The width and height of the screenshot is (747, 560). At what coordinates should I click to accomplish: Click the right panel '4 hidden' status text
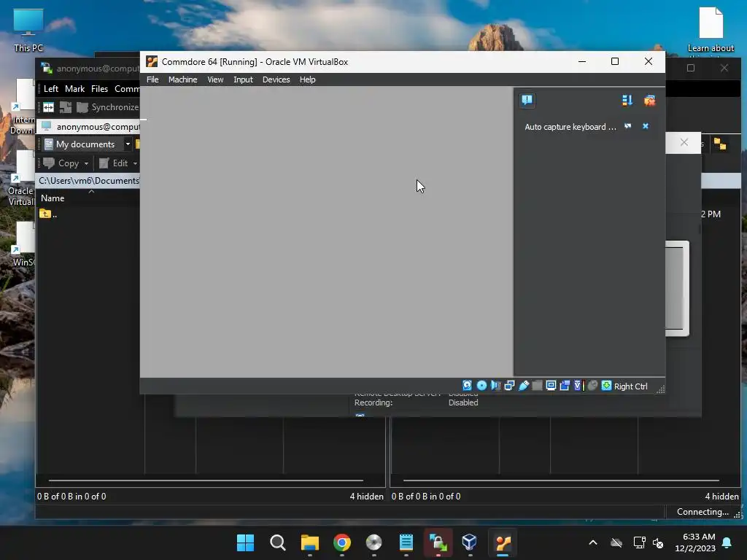click(721, 496)
